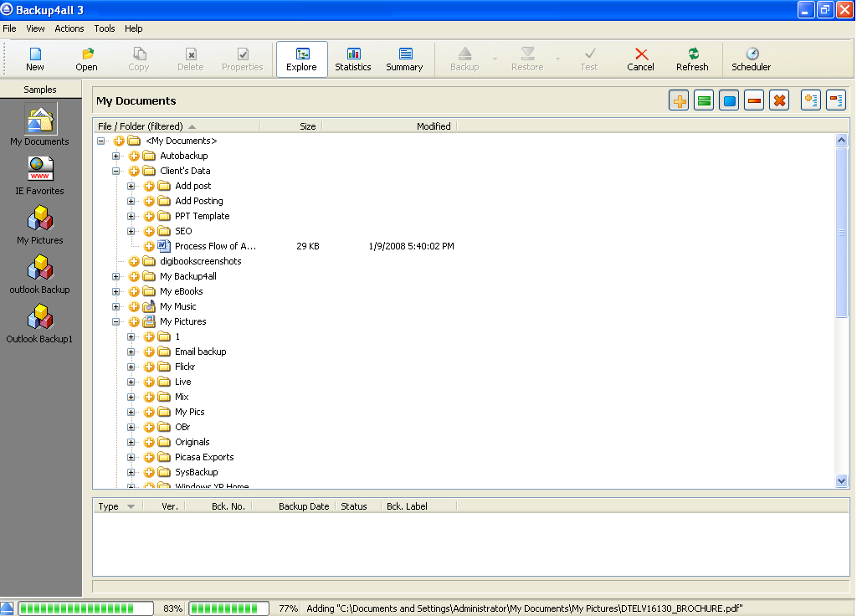The image size is (857, 616).
Task: Toggle inclusion marker for Add post folder
Action: pos(149,186)
